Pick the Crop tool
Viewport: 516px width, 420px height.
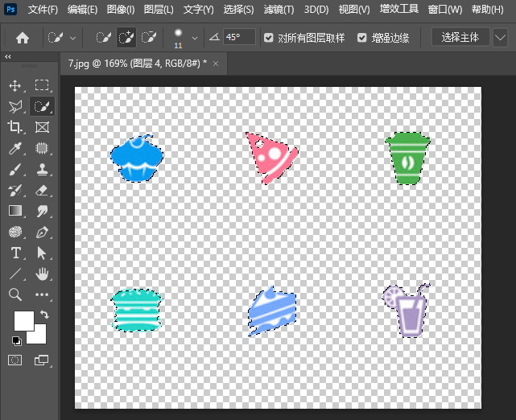14,127
